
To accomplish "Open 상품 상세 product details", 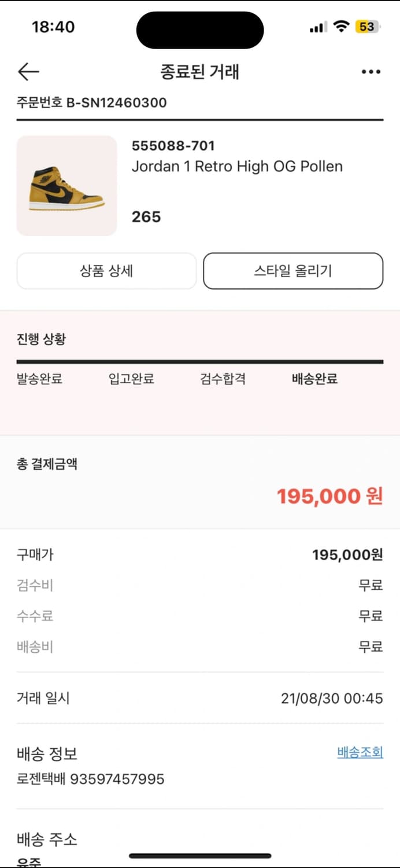I will coord(106,271).
